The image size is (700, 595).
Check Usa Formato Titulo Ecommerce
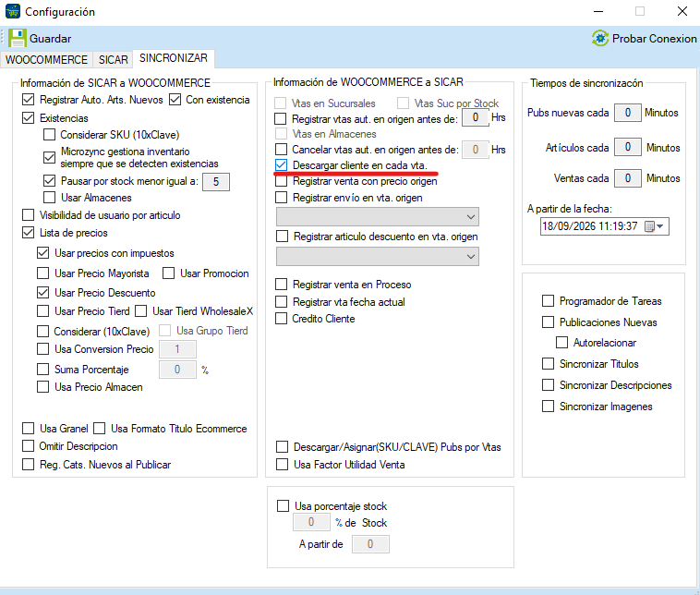click(x=99, y=429)
